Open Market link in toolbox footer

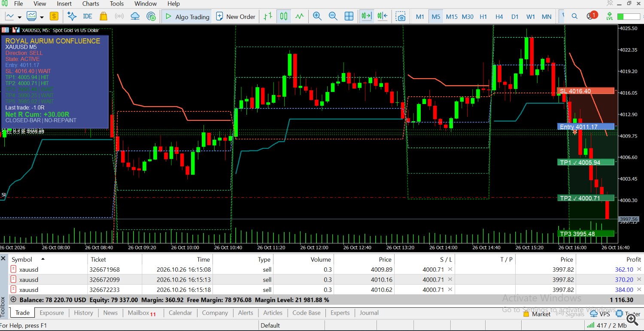[x=537, y=314]
